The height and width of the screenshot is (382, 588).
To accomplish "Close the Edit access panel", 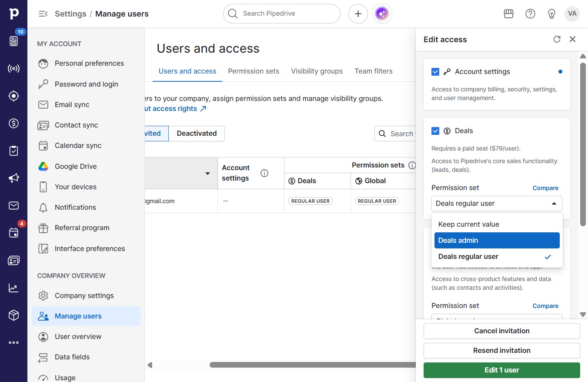I will pos(572,39).
